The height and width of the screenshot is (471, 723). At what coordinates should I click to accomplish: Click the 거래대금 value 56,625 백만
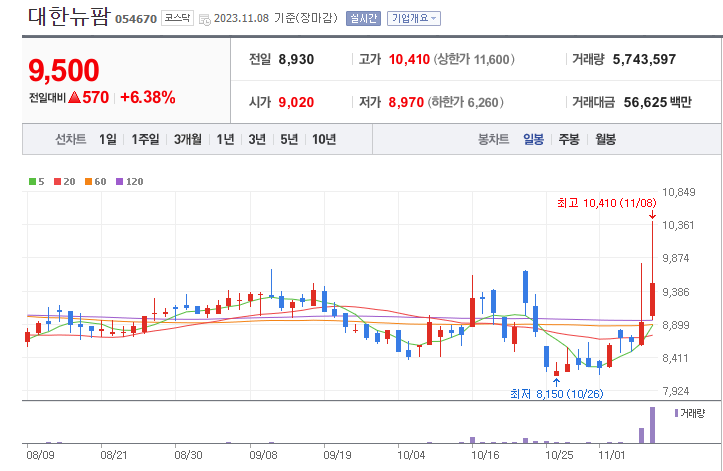[658, 102]
